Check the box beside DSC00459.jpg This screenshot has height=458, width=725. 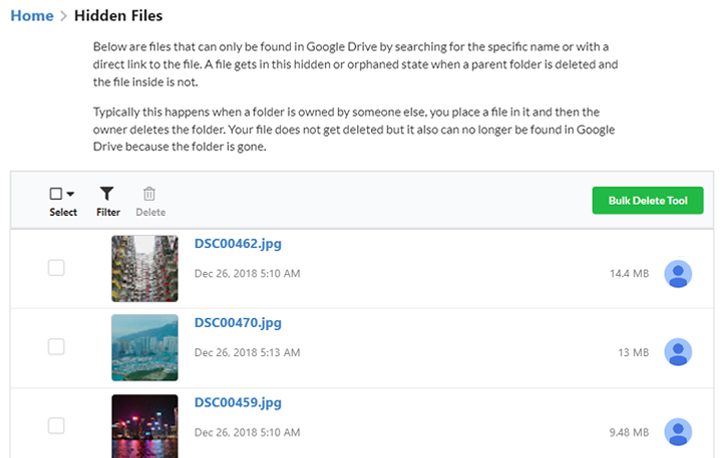[x=56, y=426]
